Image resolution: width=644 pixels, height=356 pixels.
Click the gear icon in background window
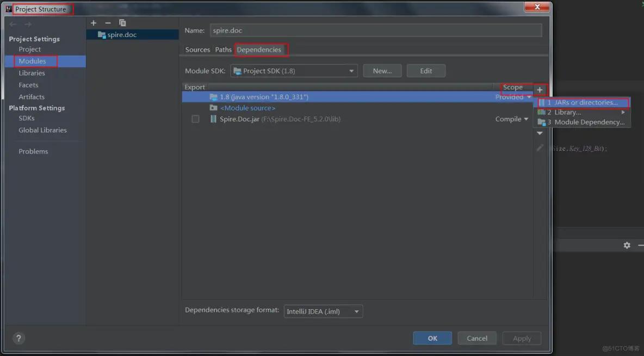627,245
